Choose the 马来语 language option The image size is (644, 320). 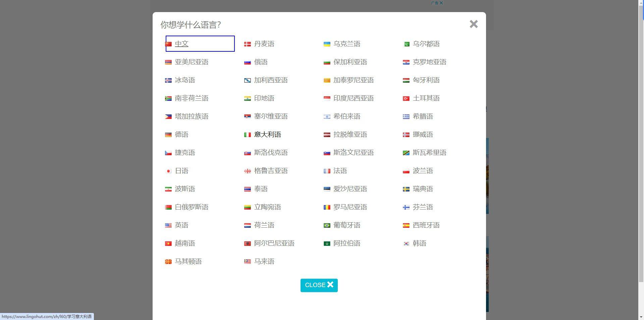tap(264, 262)
